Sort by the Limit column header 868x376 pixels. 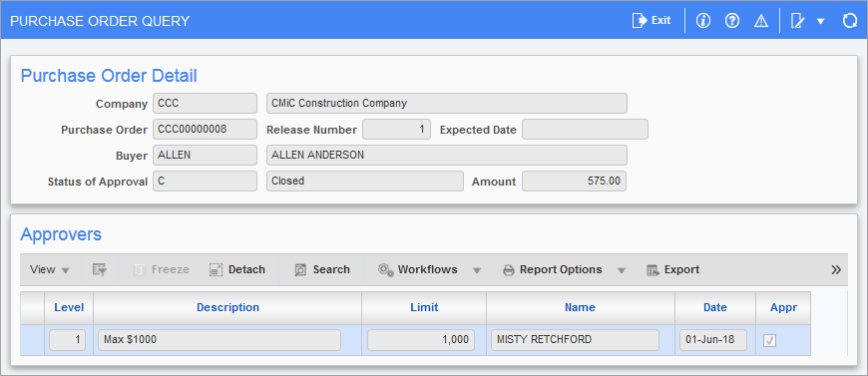pyautogui.click(x=424, y=307)
